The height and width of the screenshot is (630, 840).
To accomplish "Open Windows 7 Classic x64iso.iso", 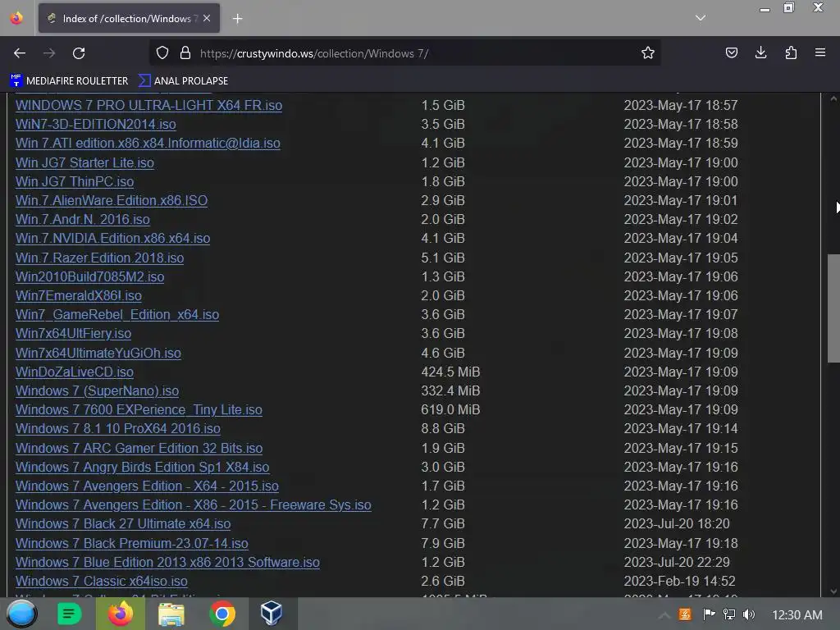I will [101, 581].
